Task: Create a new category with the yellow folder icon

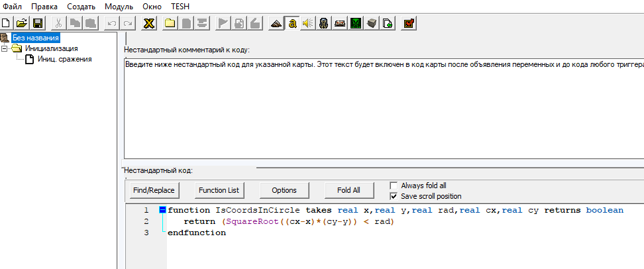Action: (x=170, y=23)
